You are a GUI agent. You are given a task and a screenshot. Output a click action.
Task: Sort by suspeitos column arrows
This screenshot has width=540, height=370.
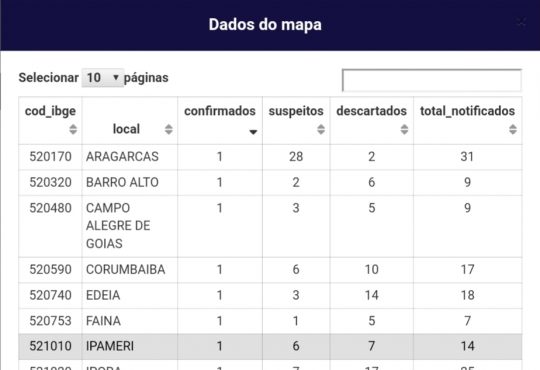click(321, 130)
